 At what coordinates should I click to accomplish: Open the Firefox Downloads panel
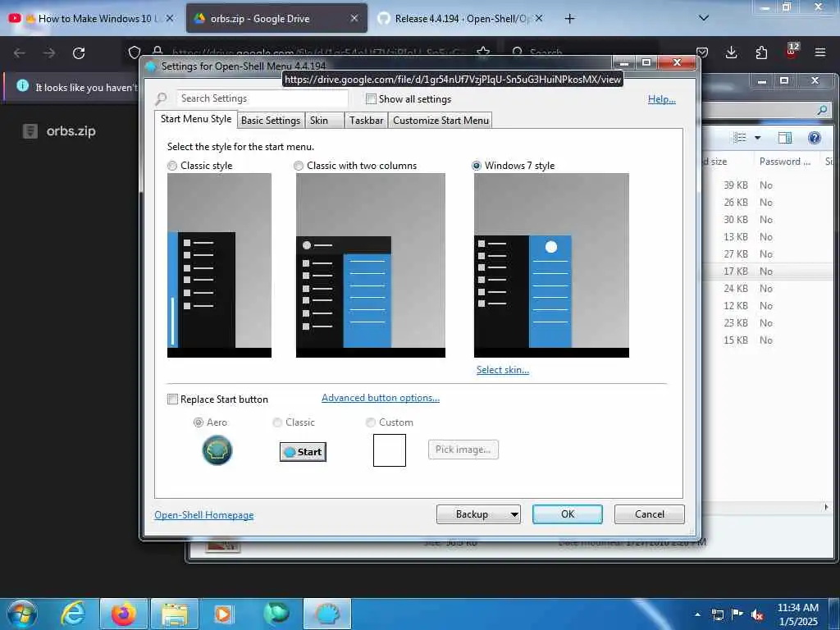[731, 52]
